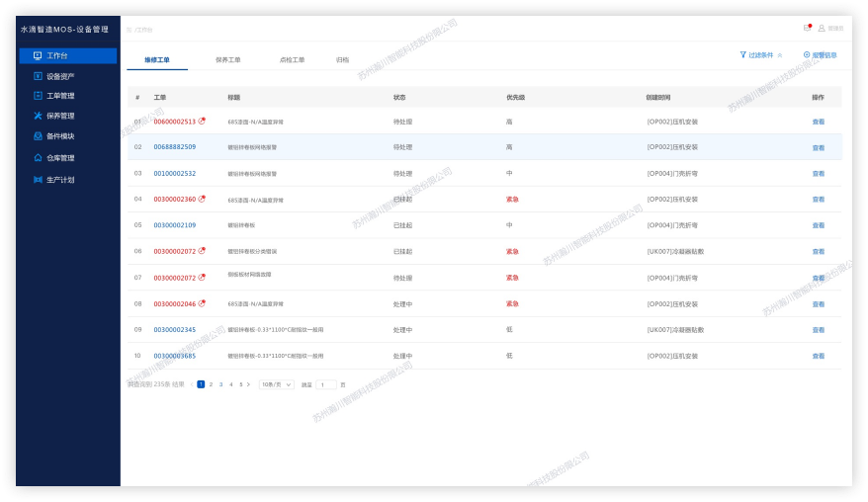
Task: Click the 优先级 column header
Action: (515, 98)
